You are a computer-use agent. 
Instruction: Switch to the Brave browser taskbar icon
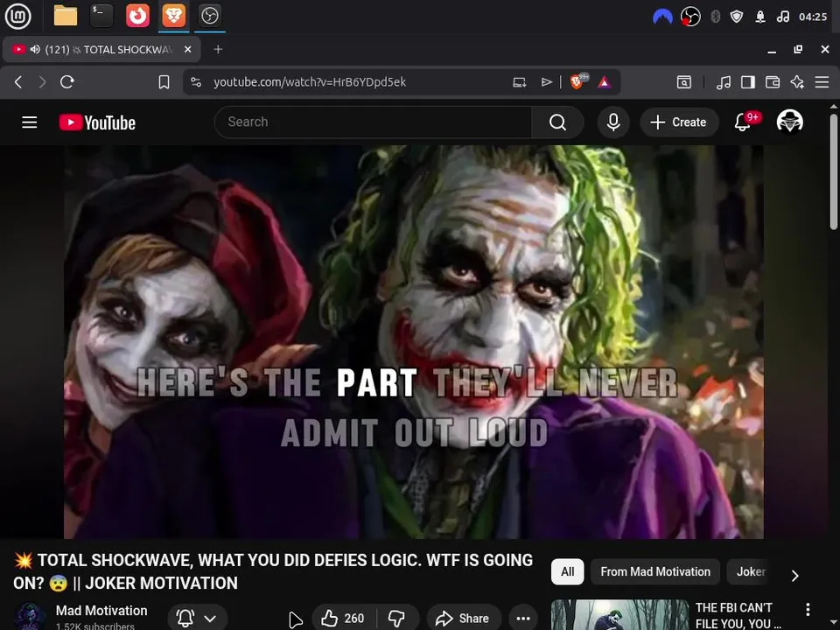coord(173,16)
